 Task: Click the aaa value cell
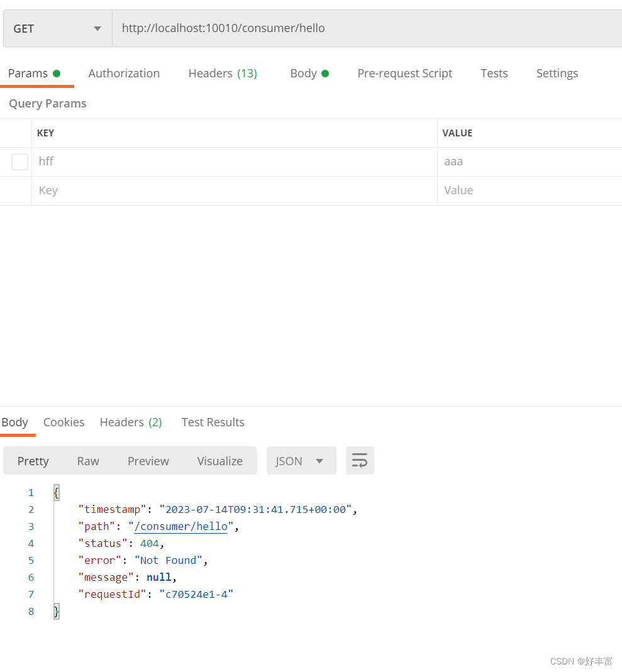click(530, 162)
